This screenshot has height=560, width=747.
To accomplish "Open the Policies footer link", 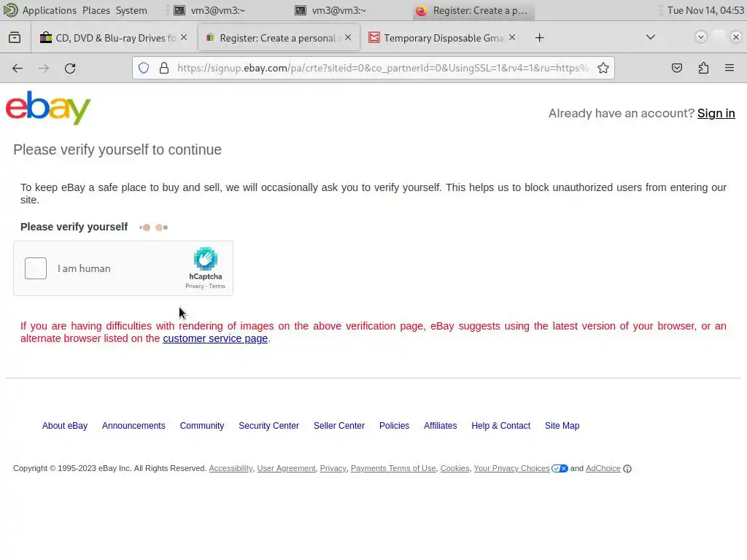I will tap(395, 426).
